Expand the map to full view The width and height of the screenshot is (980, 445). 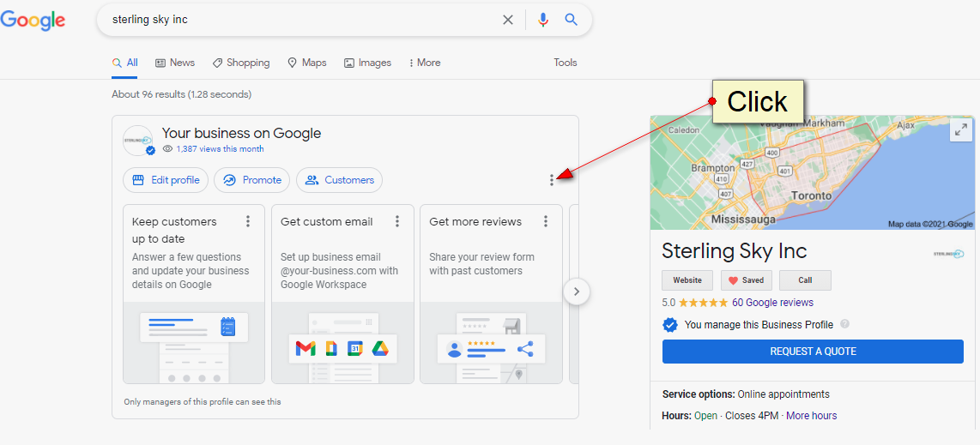coord(959,130)
